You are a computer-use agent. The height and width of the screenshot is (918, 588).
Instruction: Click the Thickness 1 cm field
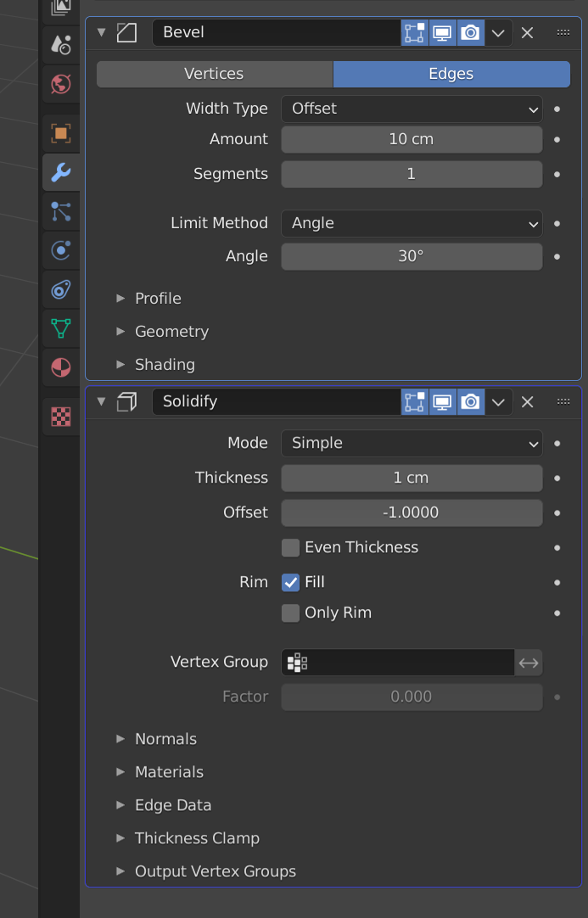click(412, 478)
